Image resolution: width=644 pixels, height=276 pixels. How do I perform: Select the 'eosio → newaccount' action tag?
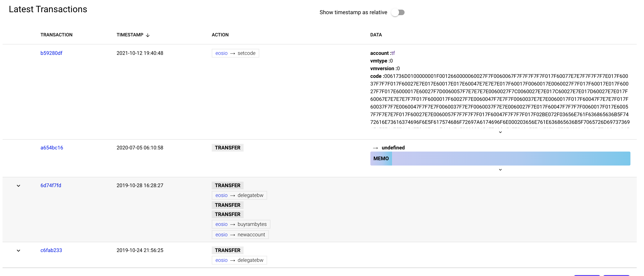coord(240,235)
